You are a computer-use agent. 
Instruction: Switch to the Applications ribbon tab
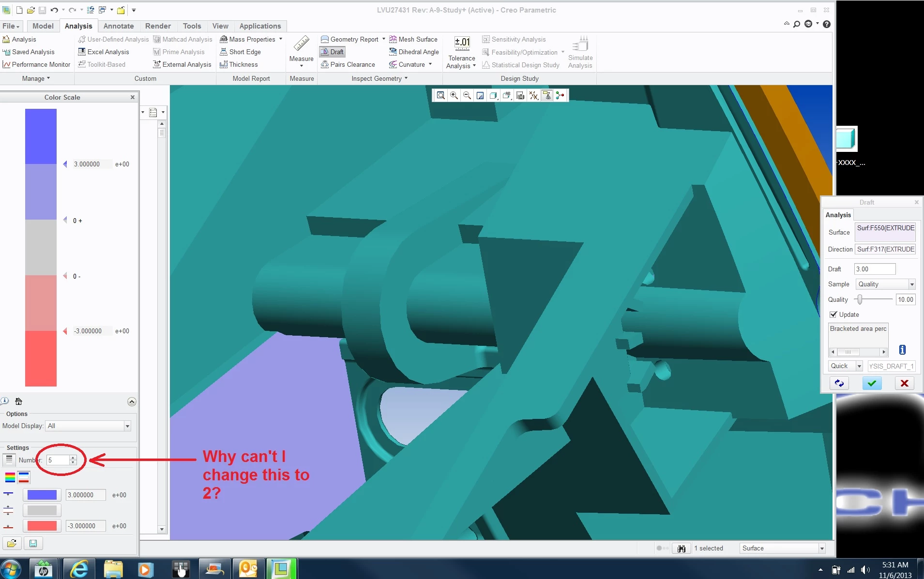260,26
